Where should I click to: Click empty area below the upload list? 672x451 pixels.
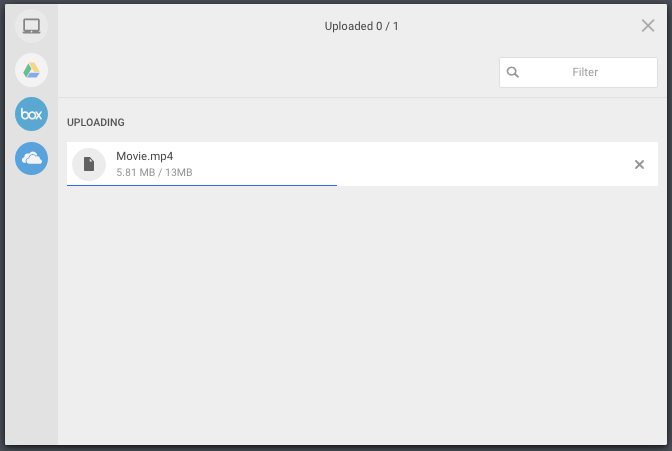click(362, 315)
